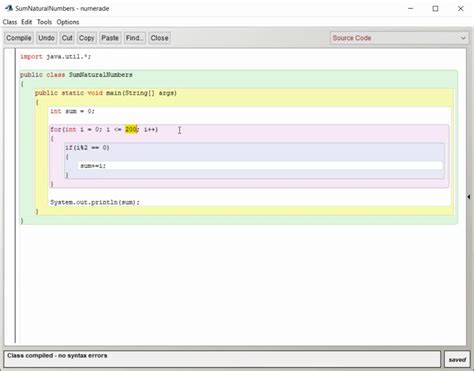Viewport: 474px width, 371px height.
Task: Click the highlighted 200 value in for loop
Action: 131,129
